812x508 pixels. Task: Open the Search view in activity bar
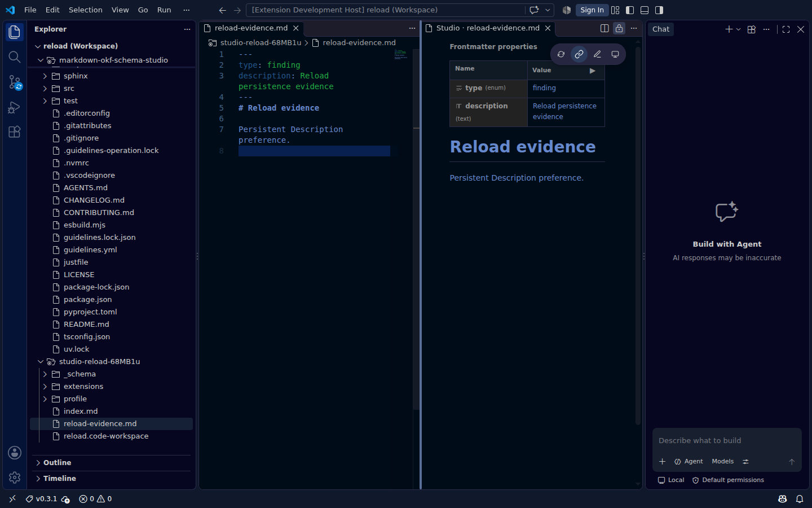click(15, 57)
